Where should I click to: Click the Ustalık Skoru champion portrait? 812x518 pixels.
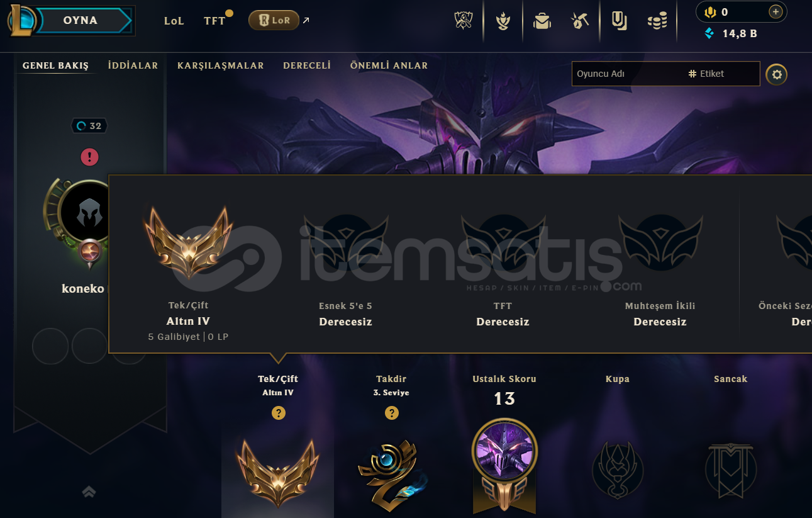pos(504,450)
